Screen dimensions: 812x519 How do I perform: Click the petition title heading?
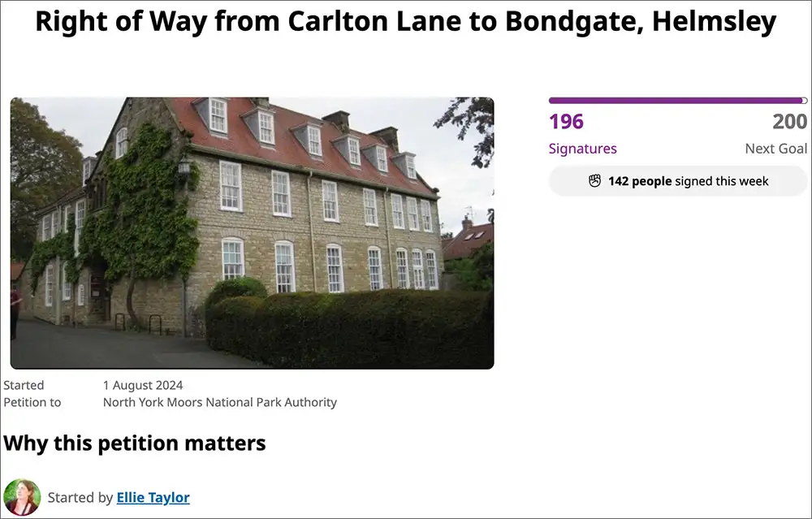pyautogui.click(x=406, y=22)
